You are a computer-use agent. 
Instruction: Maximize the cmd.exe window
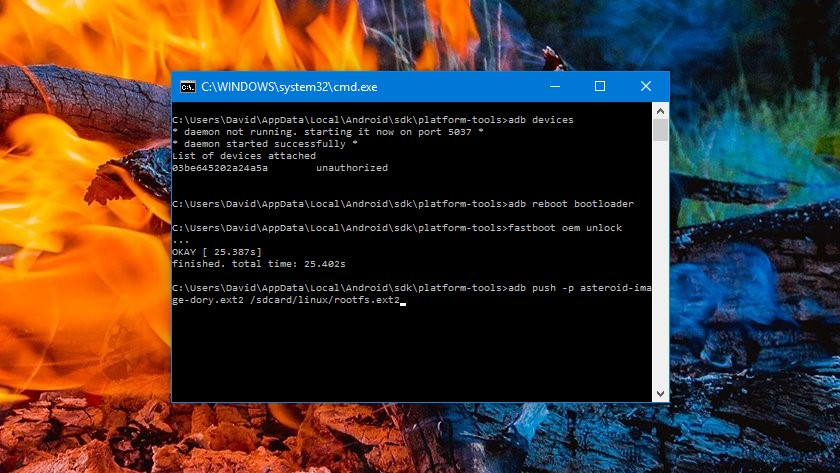pyautogui.click(x=600, y=86)
